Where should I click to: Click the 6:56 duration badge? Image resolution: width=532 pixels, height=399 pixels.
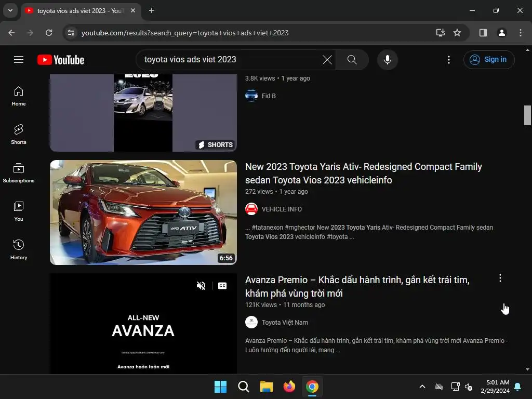click(x=226, y=258)
